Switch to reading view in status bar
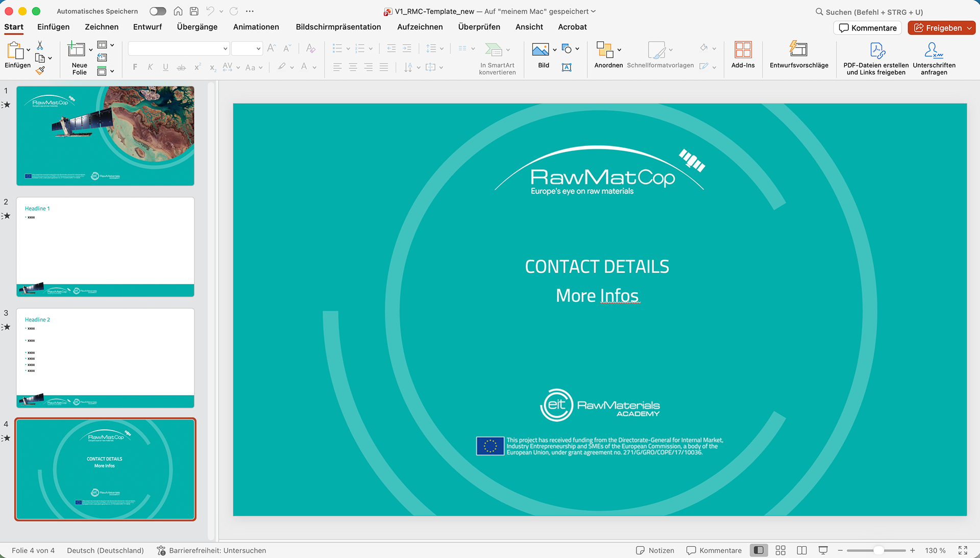Image resolution: width=980 pixels, height=558 pixels. (x=802, y=550)
